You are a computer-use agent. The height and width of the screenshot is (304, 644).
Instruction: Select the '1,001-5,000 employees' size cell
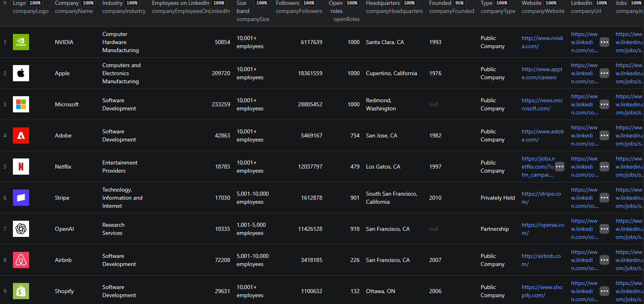tap(251, 229)
